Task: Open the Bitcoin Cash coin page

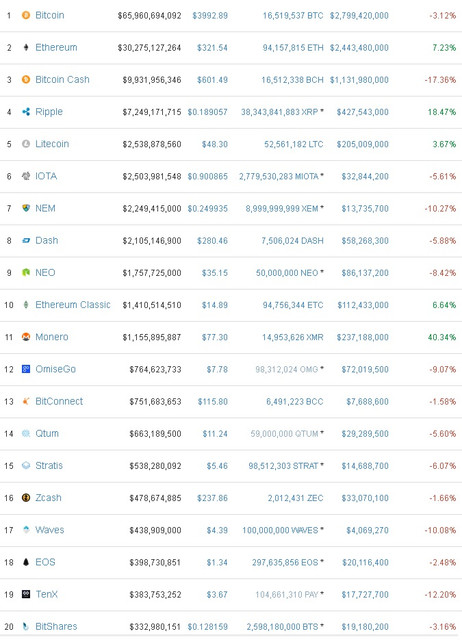Action: point(62,80)
